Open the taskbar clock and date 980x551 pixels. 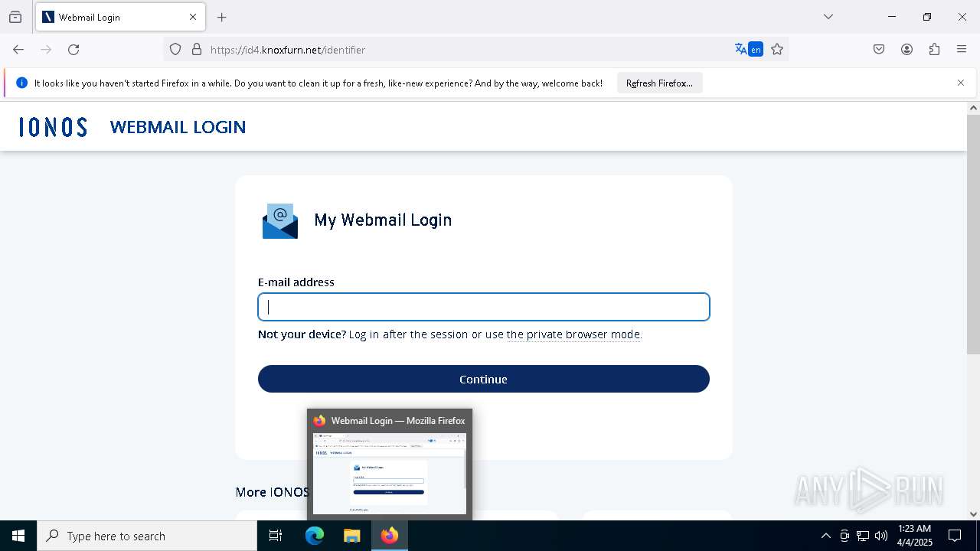click(x=914, y=536)
